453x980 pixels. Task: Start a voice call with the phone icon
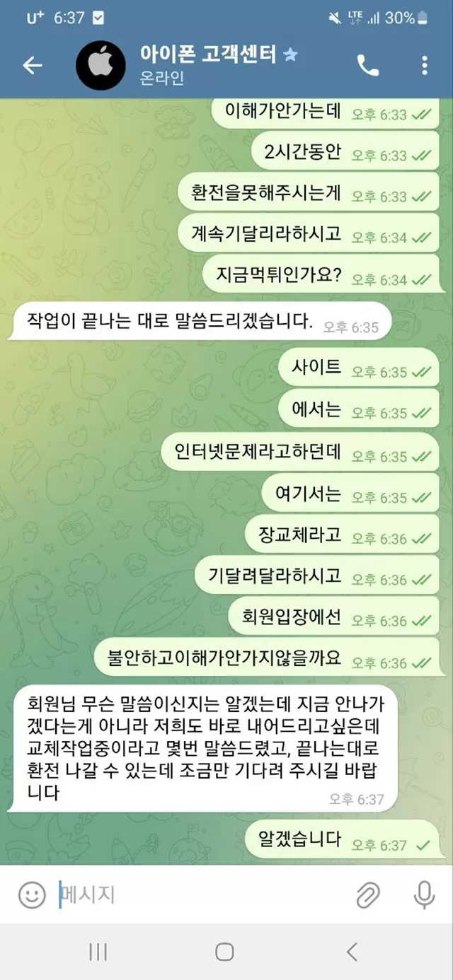pos(368,66)
